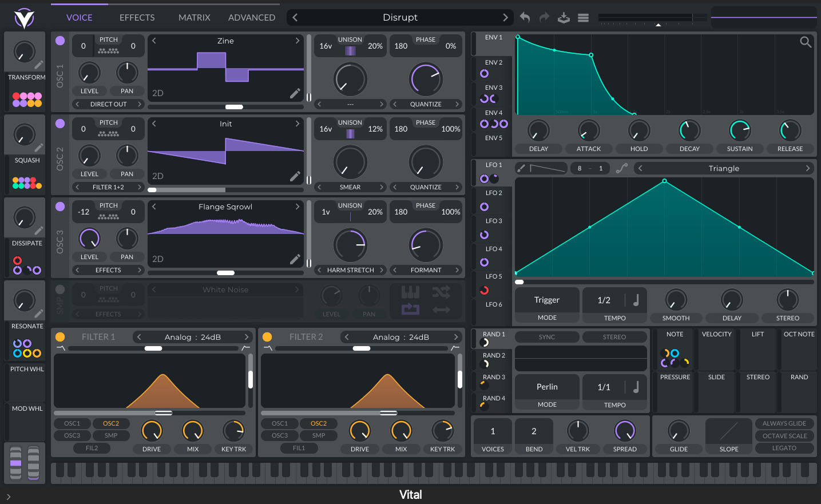This screenshot has height=504, width=821.
Task: Edit Dissipate macro with the pencil icon
Action: (x=38, y=231)
